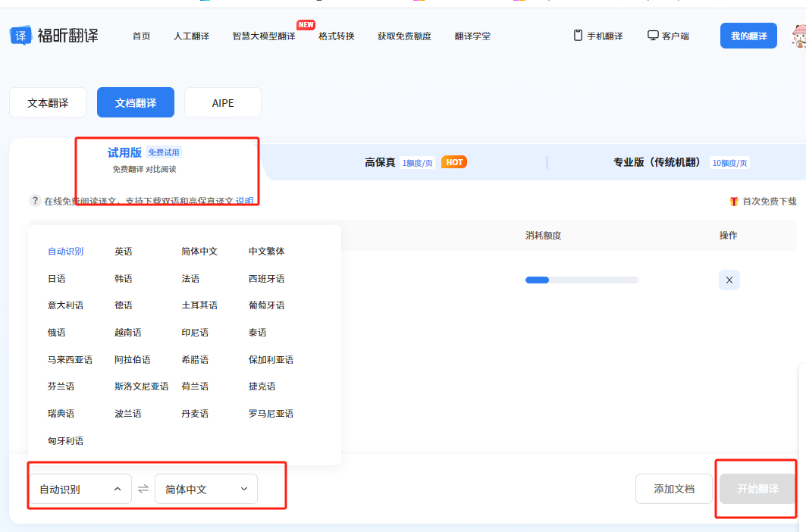Open the 简体中文 target language dropdown

[206, 489]
